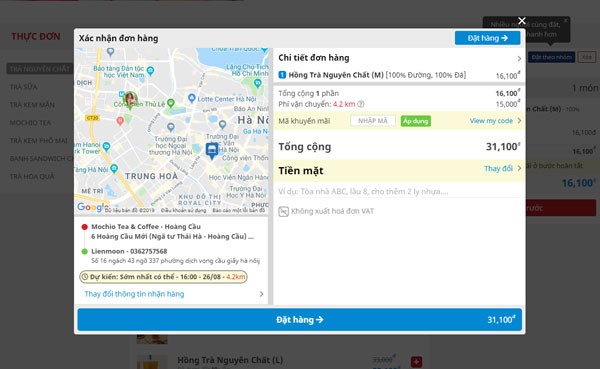Click the blue shop marker on map
This screenshot has width=600, height=369.
212,150
